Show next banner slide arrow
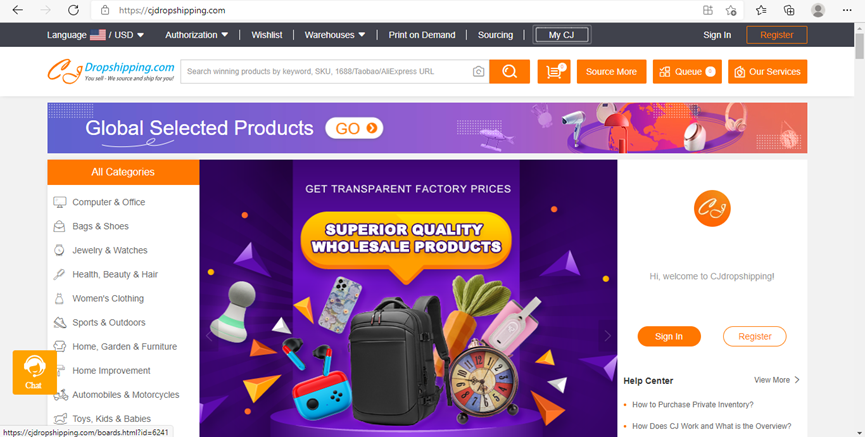The width and height of the screenshot is (865, 437). [607, 335]
